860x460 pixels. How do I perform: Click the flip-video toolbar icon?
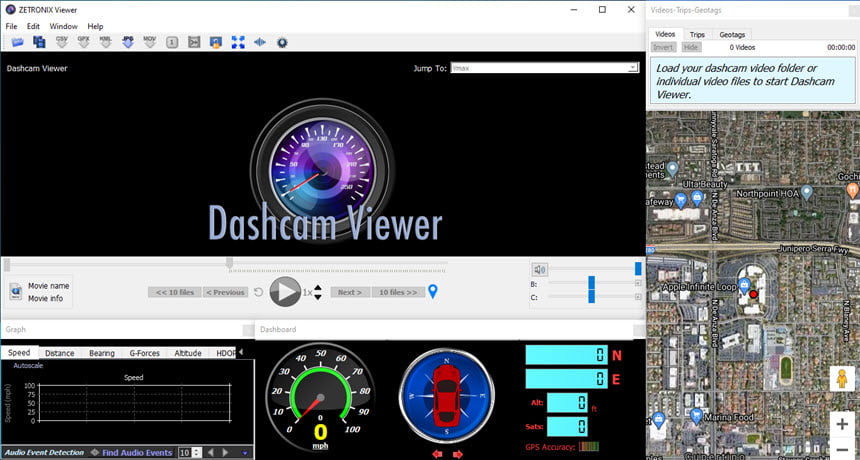click(260, 42)
